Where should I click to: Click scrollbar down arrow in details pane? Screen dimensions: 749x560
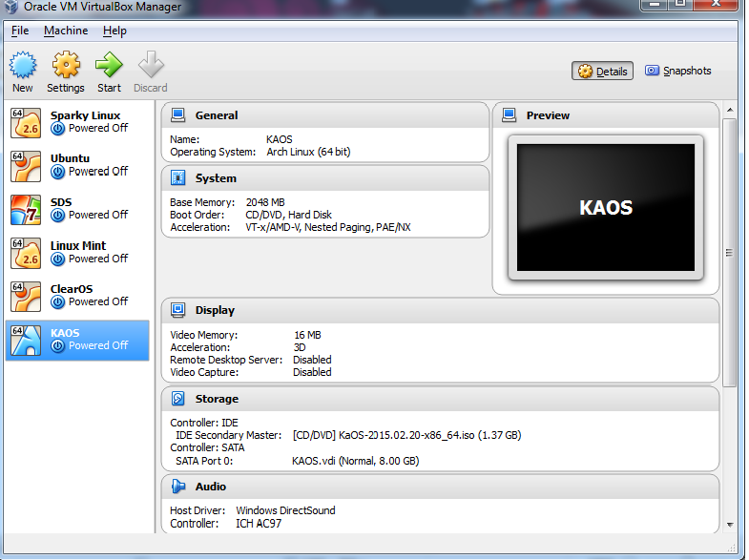[729, 524]
